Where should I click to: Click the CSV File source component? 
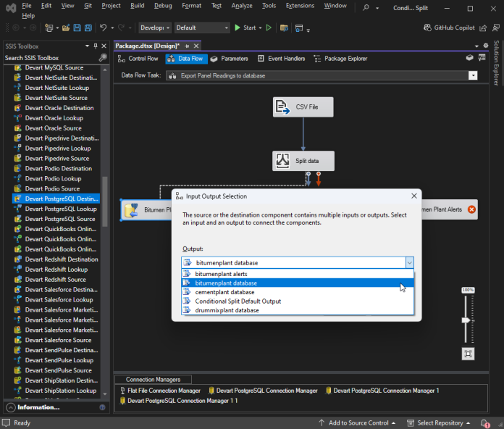303,107
